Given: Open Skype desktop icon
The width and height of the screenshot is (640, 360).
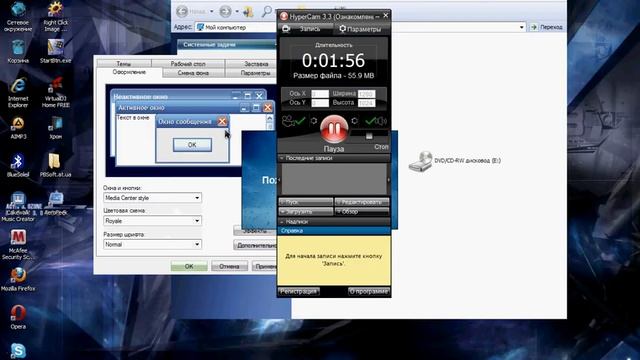Looking at the screenshot, I should click(x=18, y=351).
